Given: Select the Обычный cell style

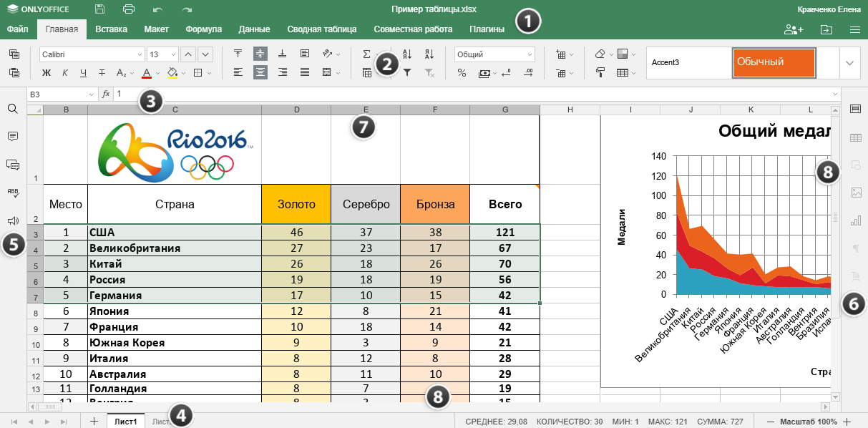Looking at the screenshot, I should (774, 63).
